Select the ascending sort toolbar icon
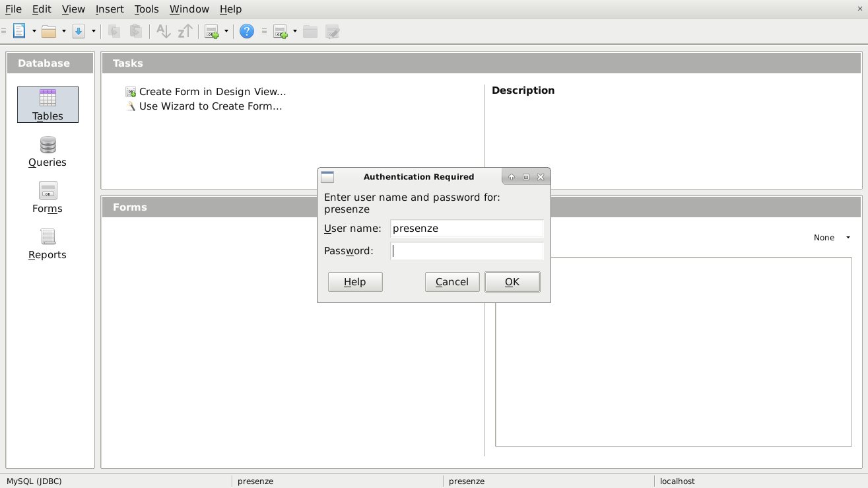Screen dimensions: 868x488 [163, 31]
